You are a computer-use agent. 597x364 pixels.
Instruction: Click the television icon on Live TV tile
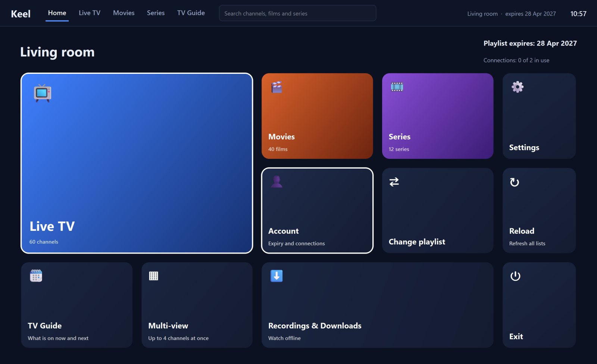coord(43,93)
